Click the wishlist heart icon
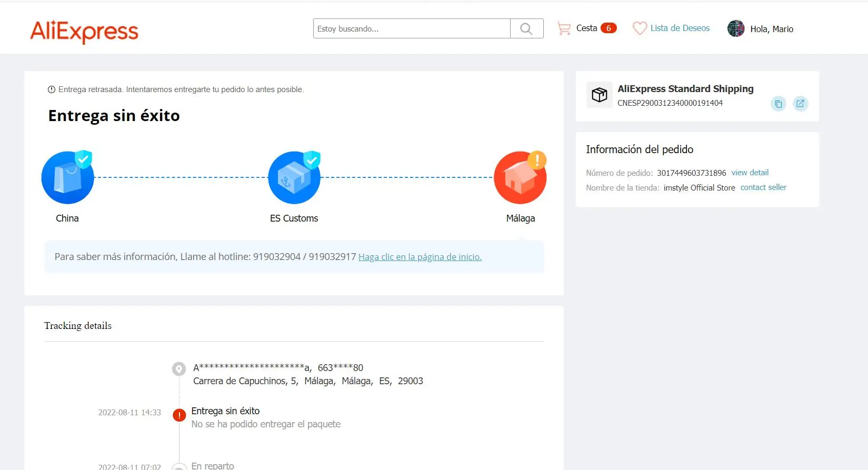 pos(640,28)
